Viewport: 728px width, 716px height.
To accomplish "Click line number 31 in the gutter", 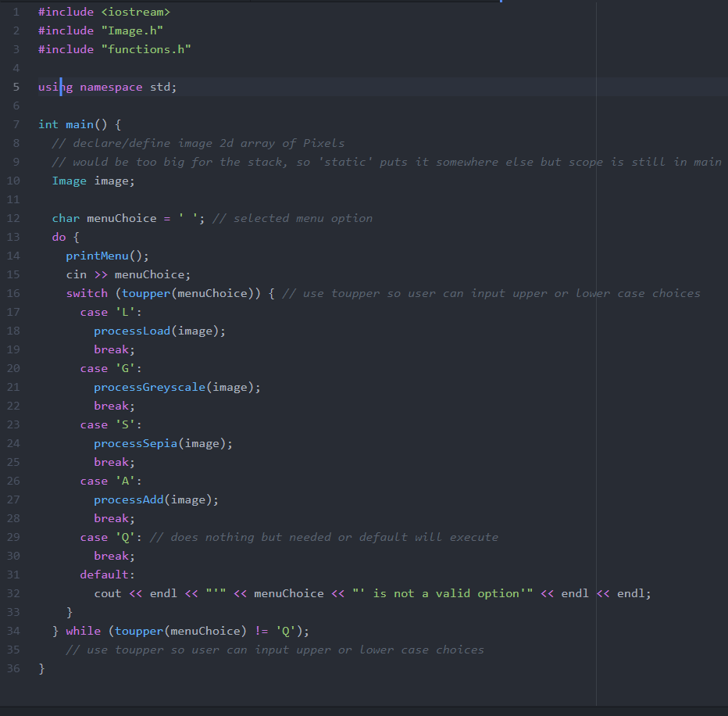I will coord(13,575).
